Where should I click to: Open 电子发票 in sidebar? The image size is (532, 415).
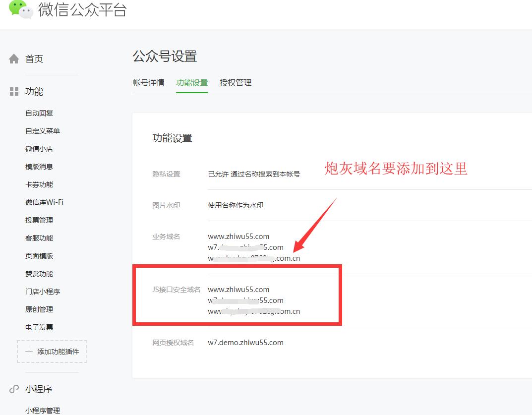(39, 327)
